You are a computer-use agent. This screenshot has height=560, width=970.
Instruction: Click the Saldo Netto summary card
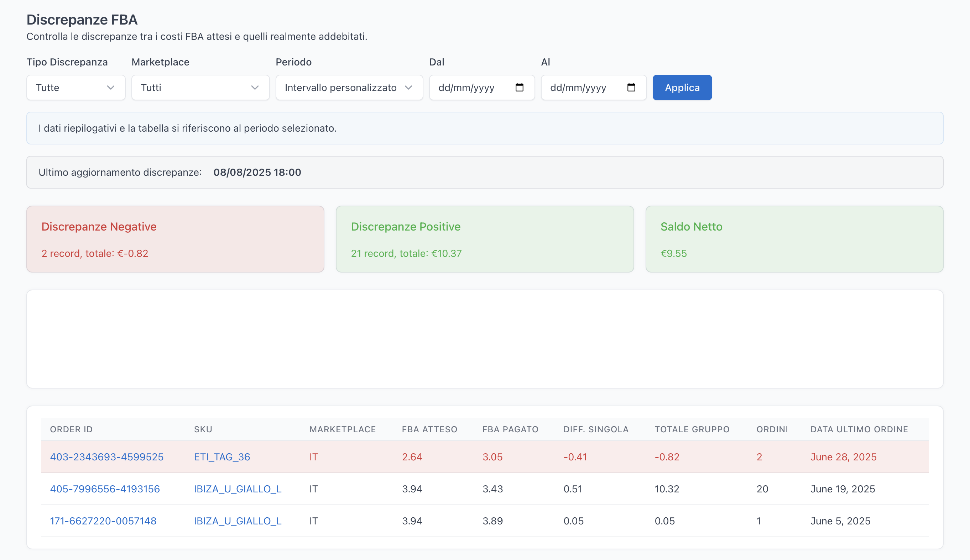[x=794, y=239]
